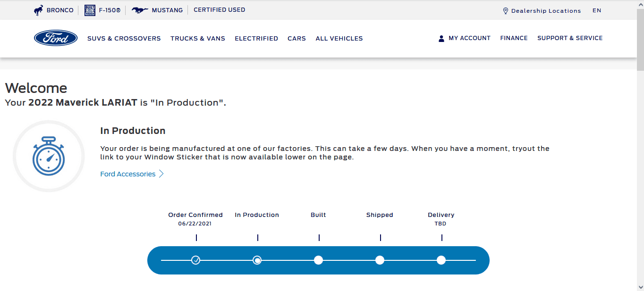The image size is (644, 291).
Task: Open FINANCE menu
Action: click(514, 38)
